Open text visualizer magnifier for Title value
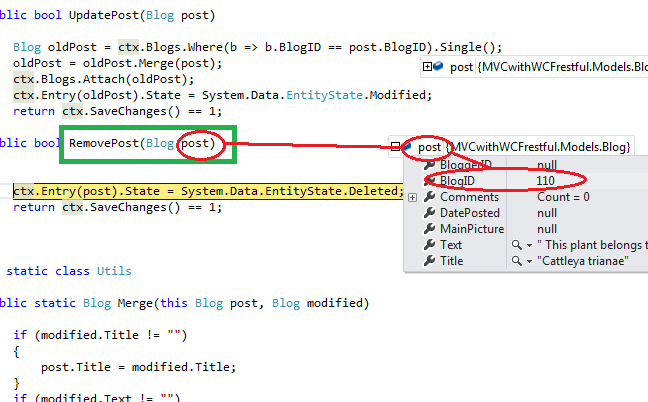The width and height of the screenshot is (648, 402). tap(517, 261)
